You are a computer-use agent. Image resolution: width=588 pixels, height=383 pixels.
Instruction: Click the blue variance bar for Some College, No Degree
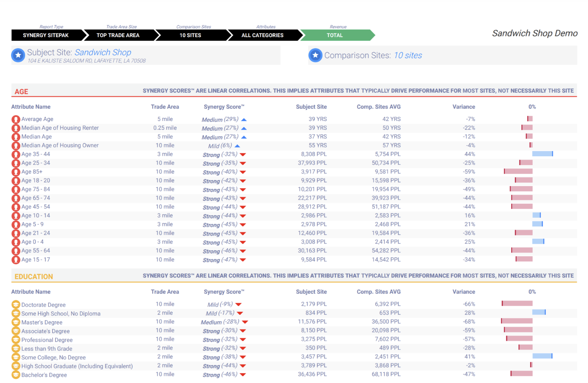[542, 356]
